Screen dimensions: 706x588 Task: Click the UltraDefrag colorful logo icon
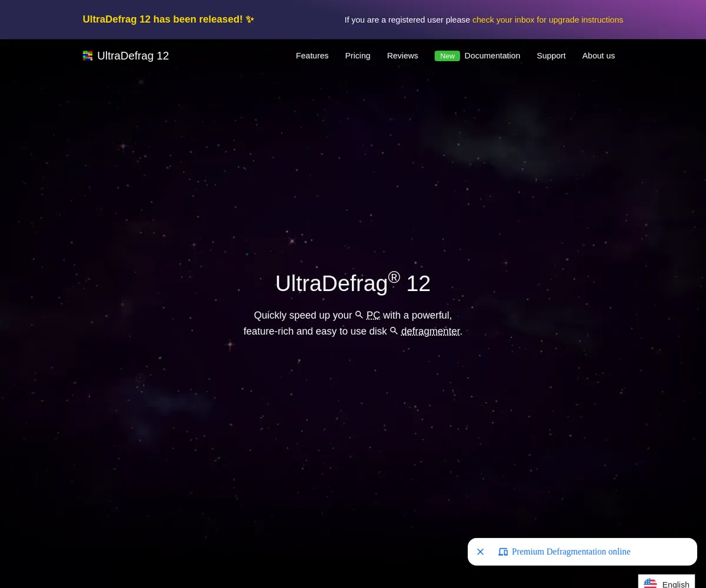coord(88,56)
